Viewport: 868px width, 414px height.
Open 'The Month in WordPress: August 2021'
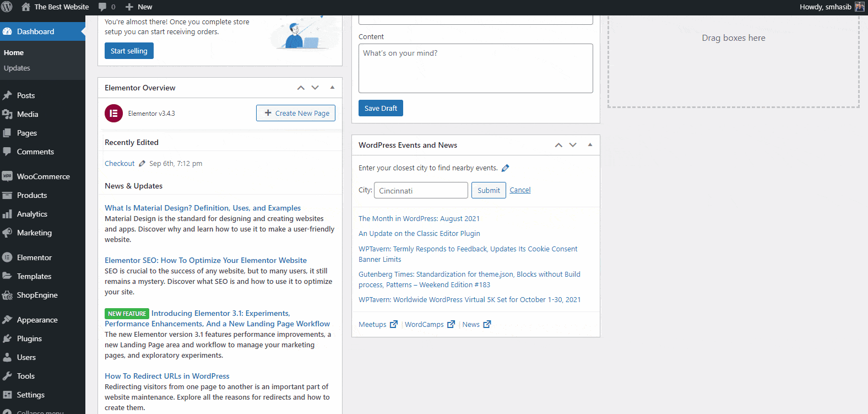pos(419,219)
